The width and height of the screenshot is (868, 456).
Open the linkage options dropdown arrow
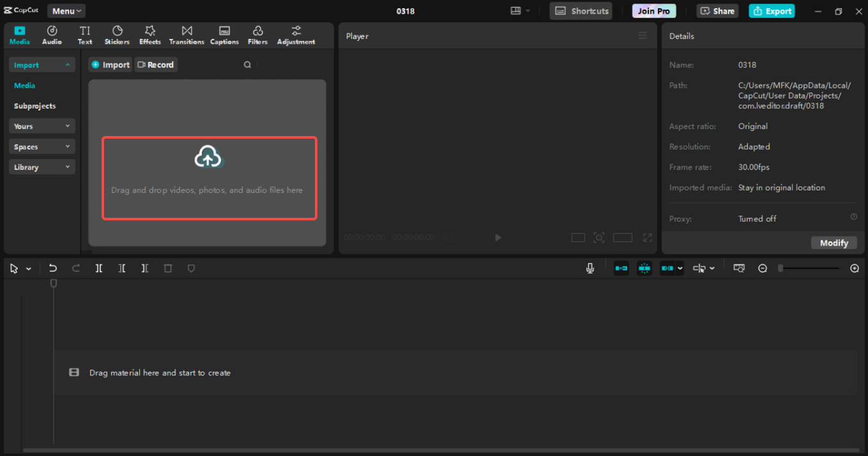click(680, 269)
